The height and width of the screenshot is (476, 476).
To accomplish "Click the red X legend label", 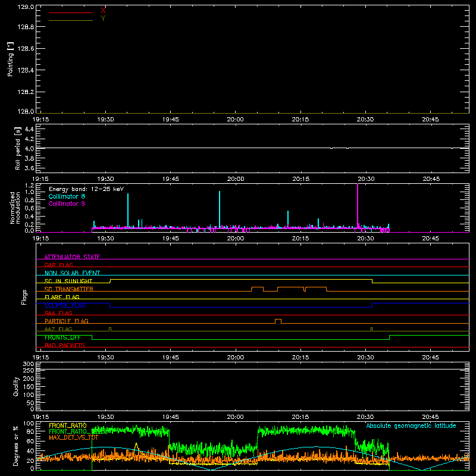I will coord(103,11).
